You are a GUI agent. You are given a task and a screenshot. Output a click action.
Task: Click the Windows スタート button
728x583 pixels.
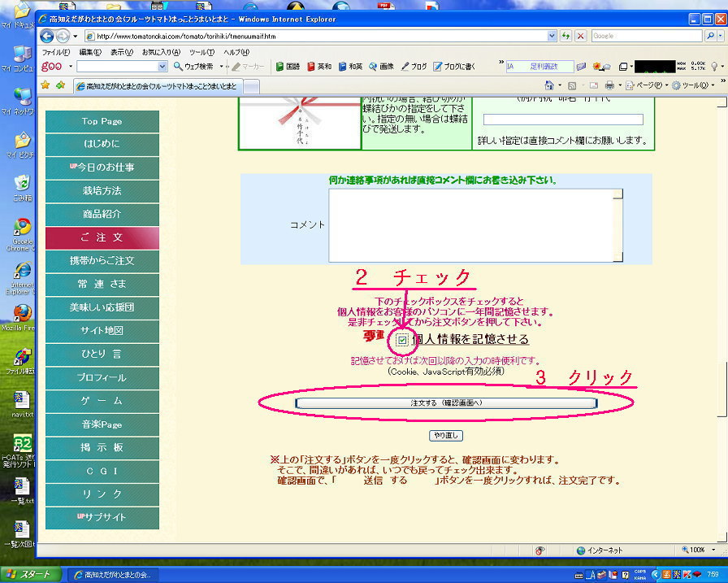coord(30,574)
